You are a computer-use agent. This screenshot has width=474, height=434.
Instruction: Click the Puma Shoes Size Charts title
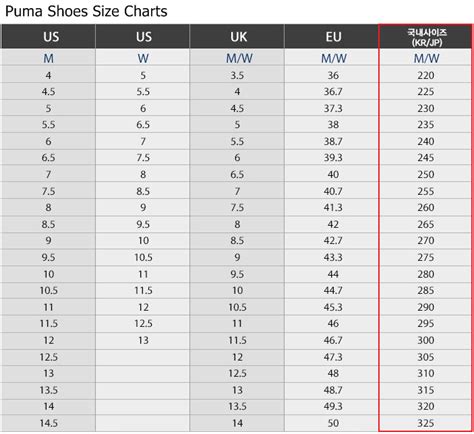(86, 12)
